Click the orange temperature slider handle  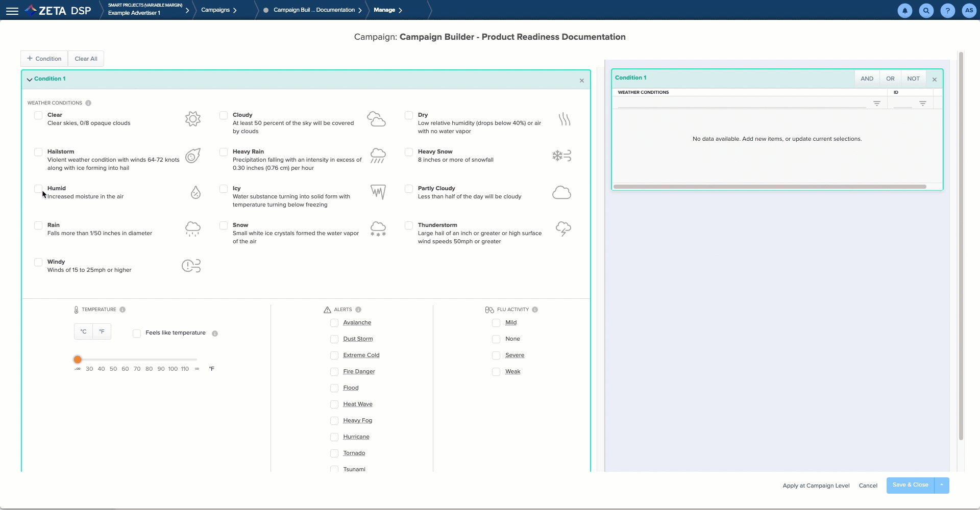point(78,360)
